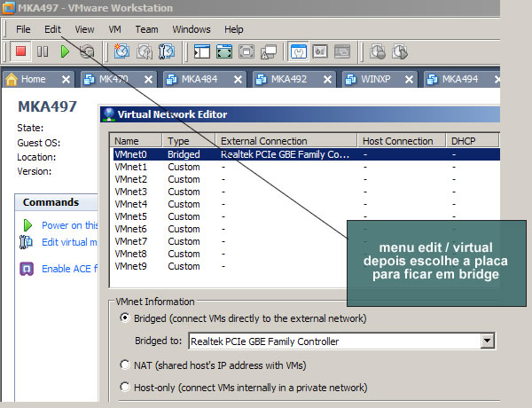Select the Host-only radio button
Screen dimensions: 532x408
[x=125, y=387]
